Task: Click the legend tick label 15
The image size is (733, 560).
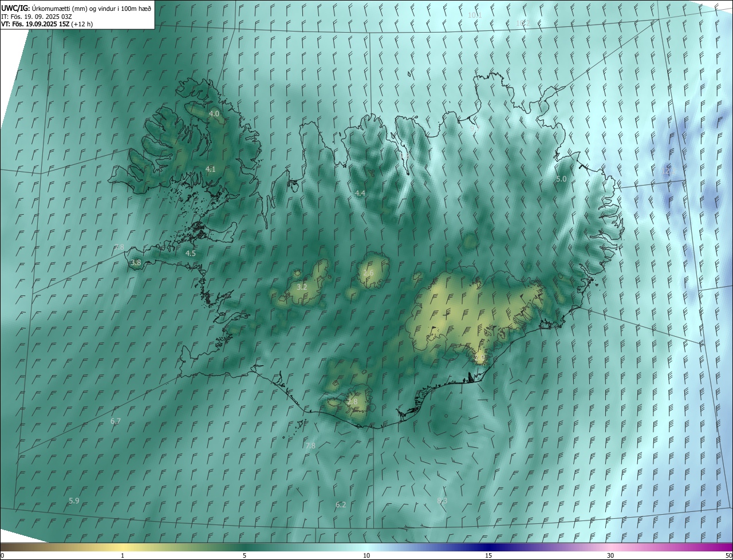Action: click(488, 556)
